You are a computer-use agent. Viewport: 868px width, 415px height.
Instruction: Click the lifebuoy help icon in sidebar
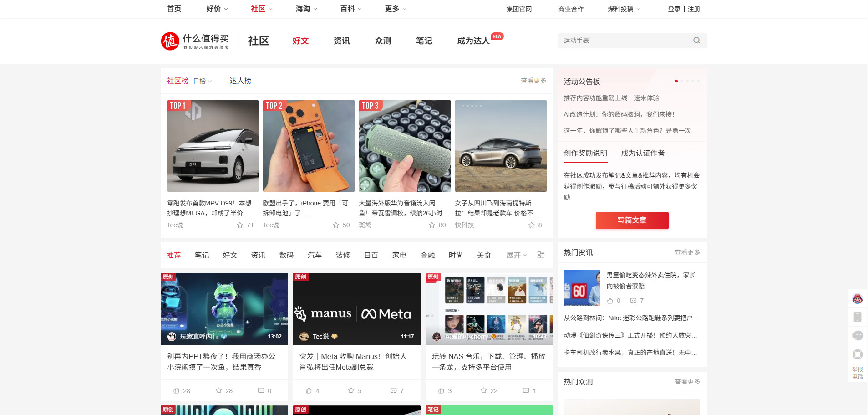pyautogui.click(x=857, y=354)
